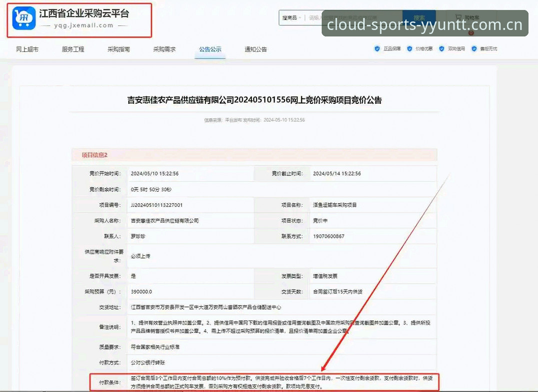538x392 pixels.
Task: Click quality requirement 符合国家相关行业标准
Action: click(x=155, y=347)
